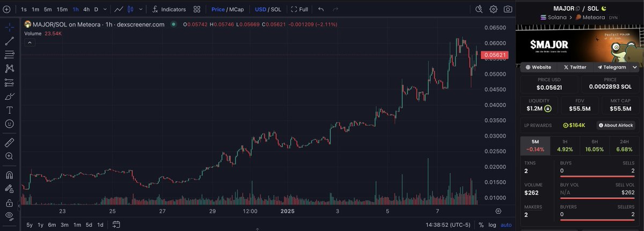Expand the chart style dropdown arrow

tap(141, 9)
